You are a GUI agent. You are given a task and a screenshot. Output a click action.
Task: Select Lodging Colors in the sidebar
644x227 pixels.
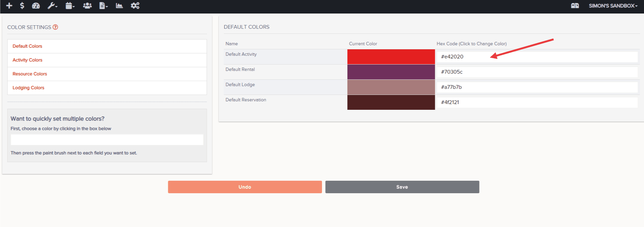[x=28, y=88]
